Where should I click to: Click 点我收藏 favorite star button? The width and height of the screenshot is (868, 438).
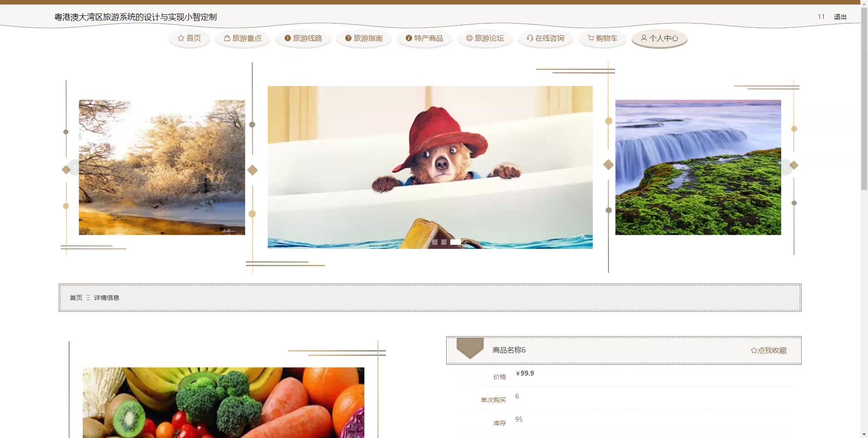click(769, 350)
